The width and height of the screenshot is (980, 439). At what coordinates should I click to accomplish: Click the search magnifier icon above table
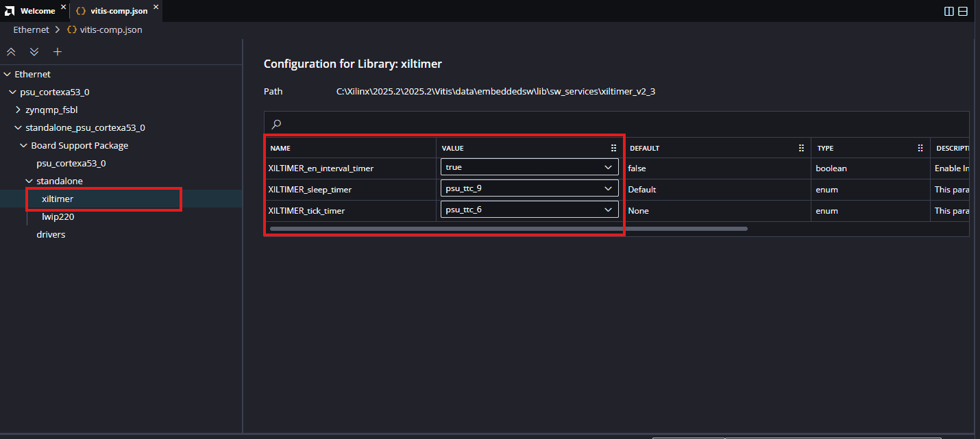click(276, 124)
